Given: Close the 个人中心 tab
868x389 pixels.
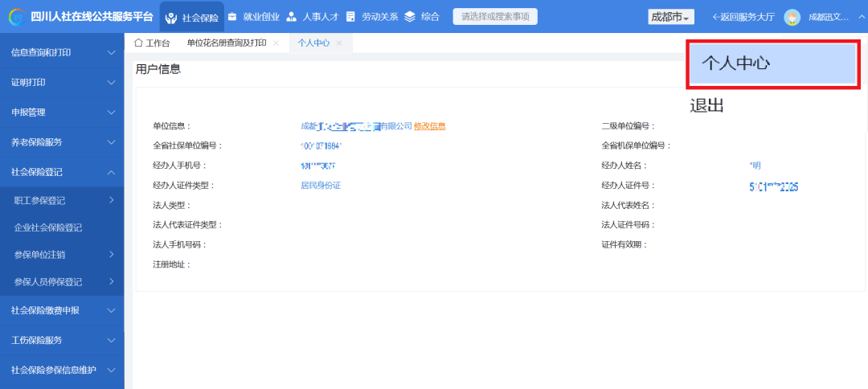Looking at the screenshot, I should 339,43.
